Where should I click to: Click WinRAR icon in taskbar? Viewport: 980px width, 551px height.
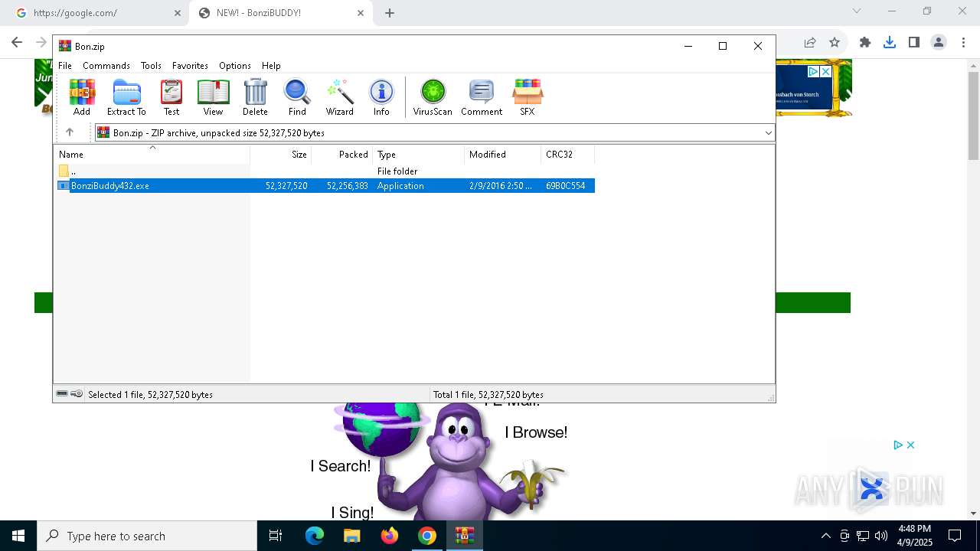click(x=465, y=536)
